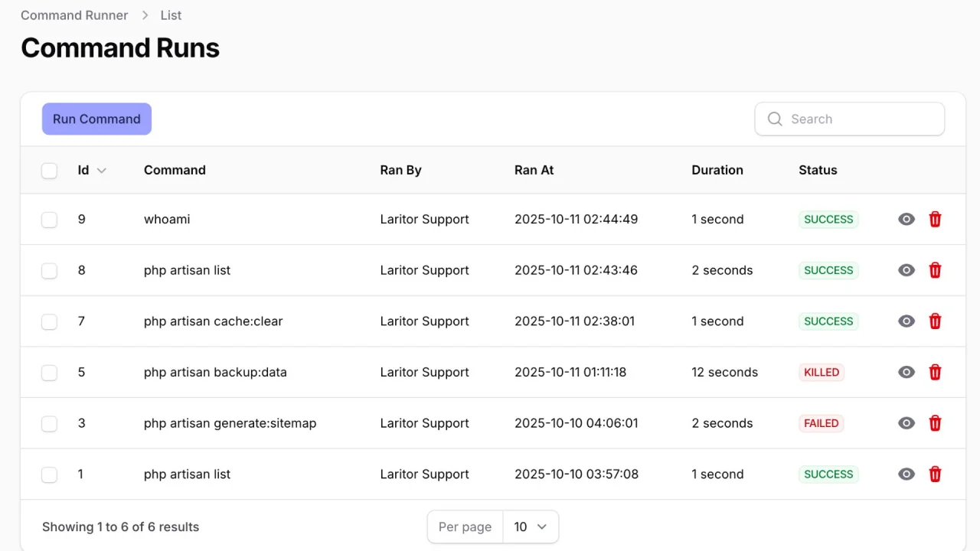Click the KILLED status badge

[x=821, y=372]
